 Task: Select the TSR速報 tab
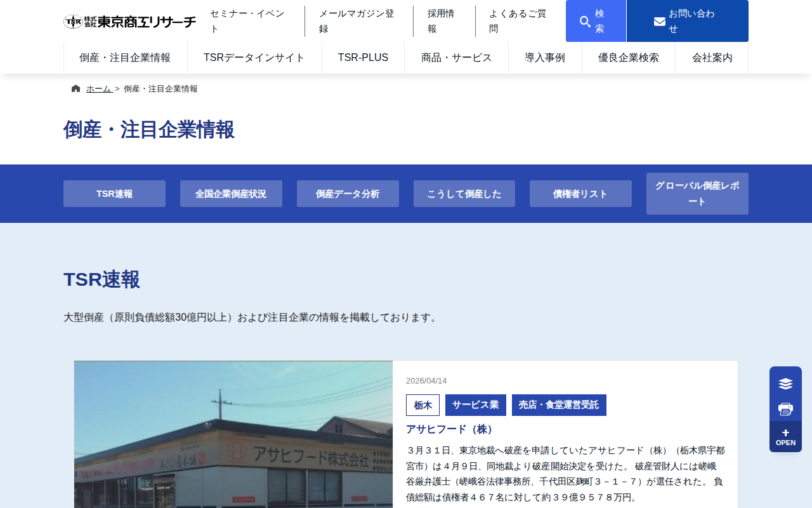[114, 194]
